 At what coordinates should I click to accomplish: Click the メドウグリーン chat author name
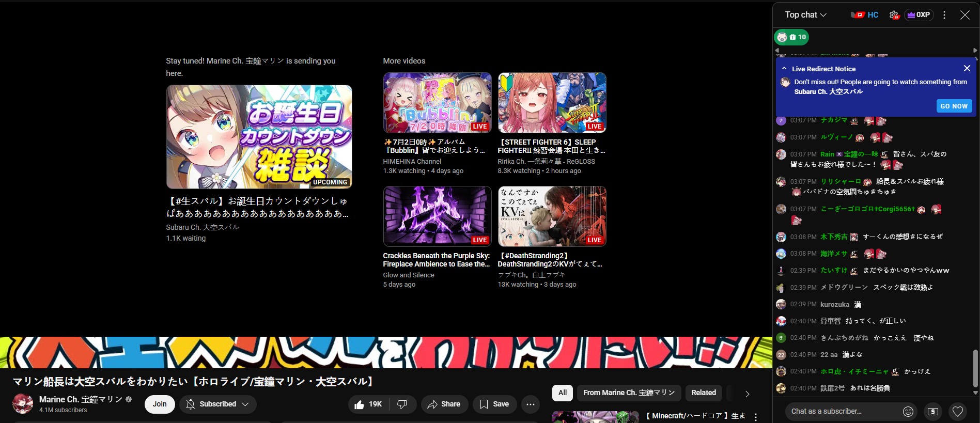point(845,288)
